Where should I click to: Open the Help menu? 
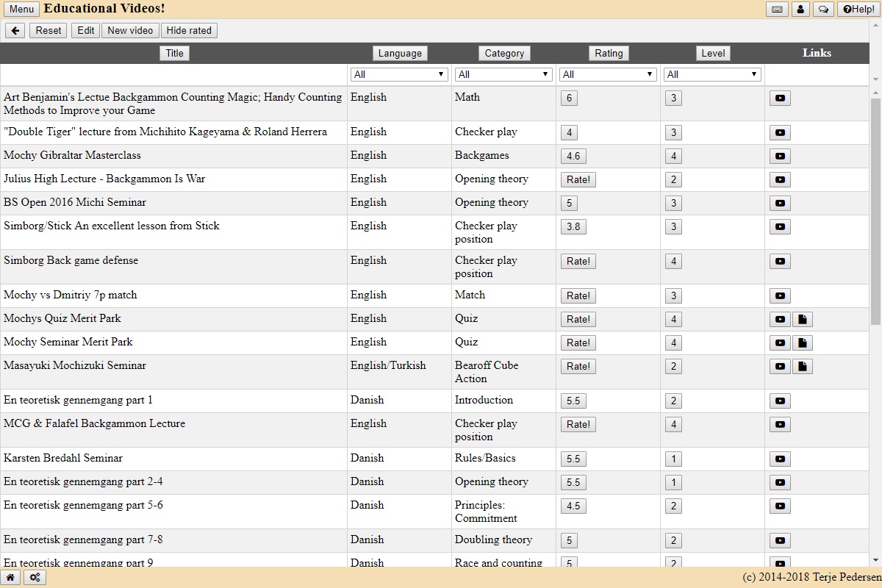tap(858, 10)
